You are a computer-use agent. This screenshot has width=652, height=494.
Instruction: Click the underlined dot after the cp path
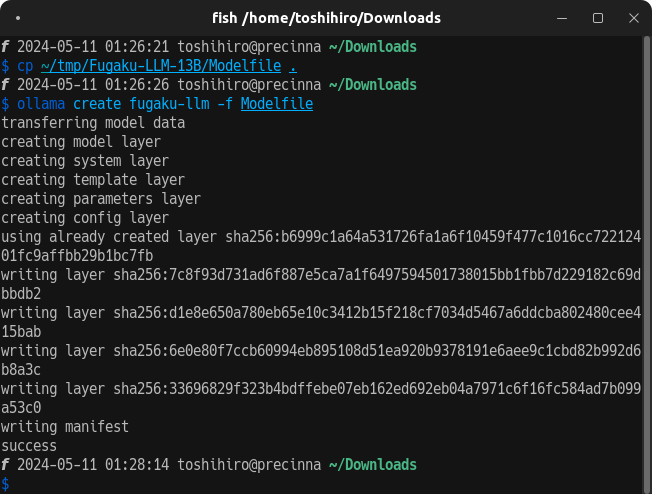tap(293, 66)
